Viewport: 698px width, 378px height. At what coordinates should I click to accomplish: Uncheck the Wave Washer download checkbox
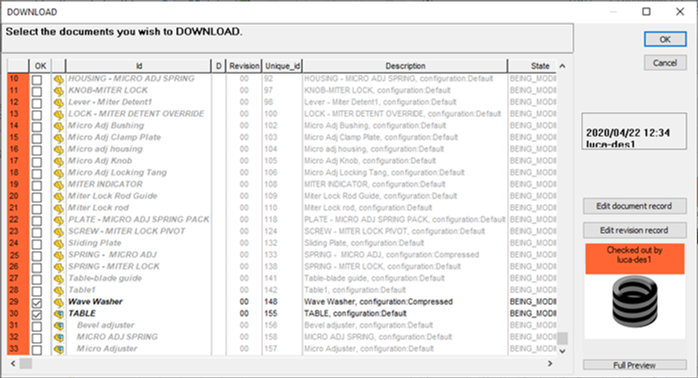37,303
